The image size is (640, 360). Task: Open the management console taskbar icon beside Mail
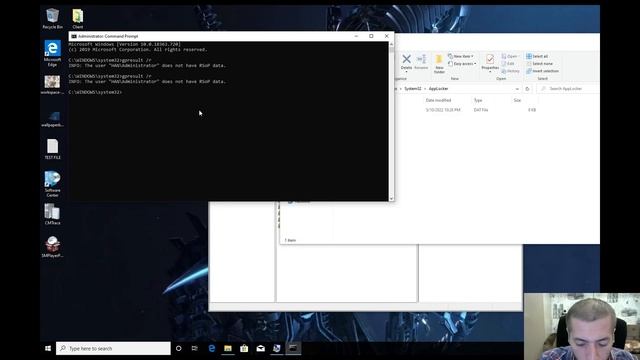(x=277, y=348)
